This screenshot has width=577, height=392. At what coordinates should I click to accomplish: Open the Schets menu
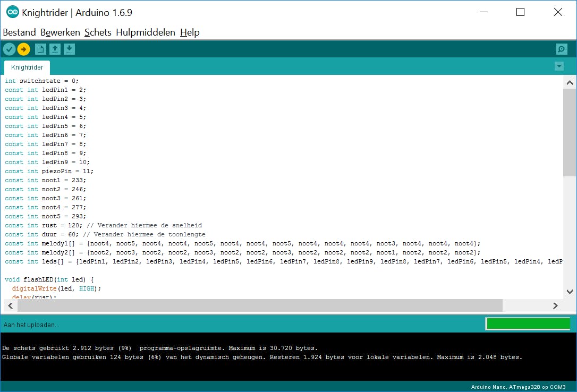[x=98, y=32]
